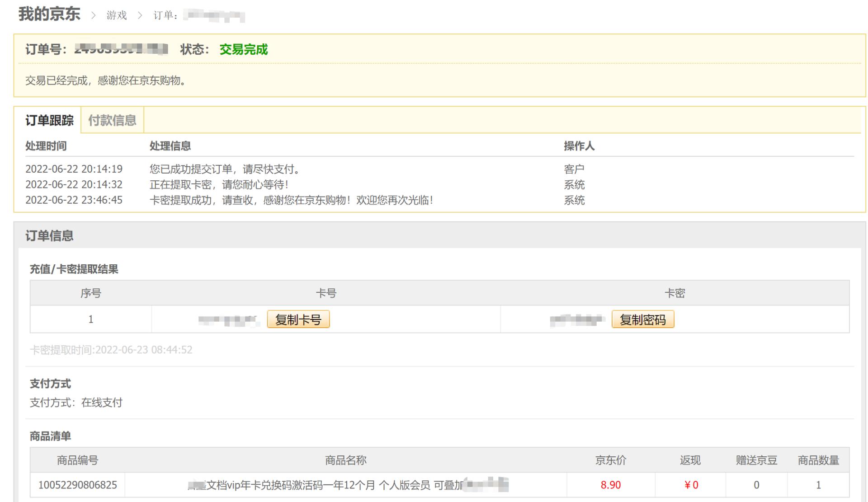Click the 正在提取卡密 tracking row
The width and height of the screenshot is (868, 502).
coord(219,185)
